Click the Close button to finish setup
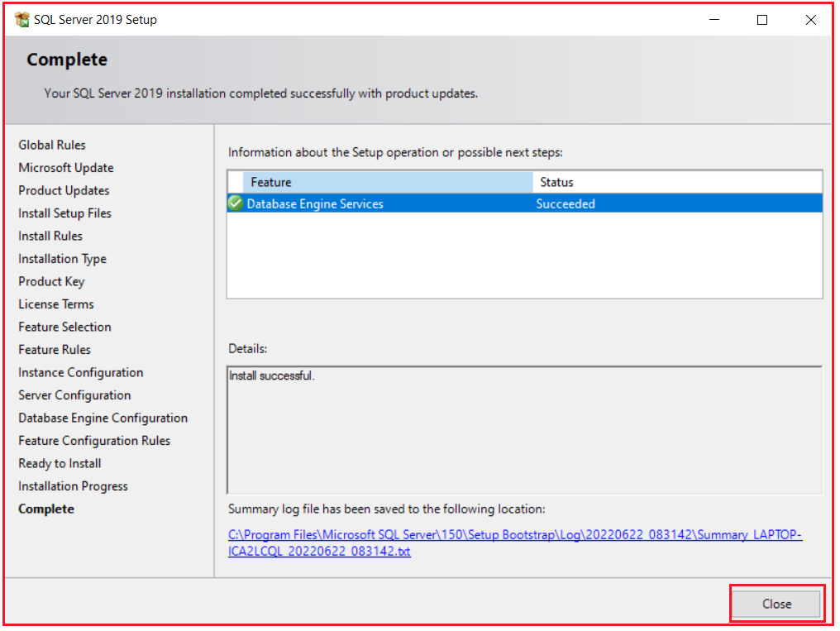This screenshot has height=631, width=840. click(776, 604)
